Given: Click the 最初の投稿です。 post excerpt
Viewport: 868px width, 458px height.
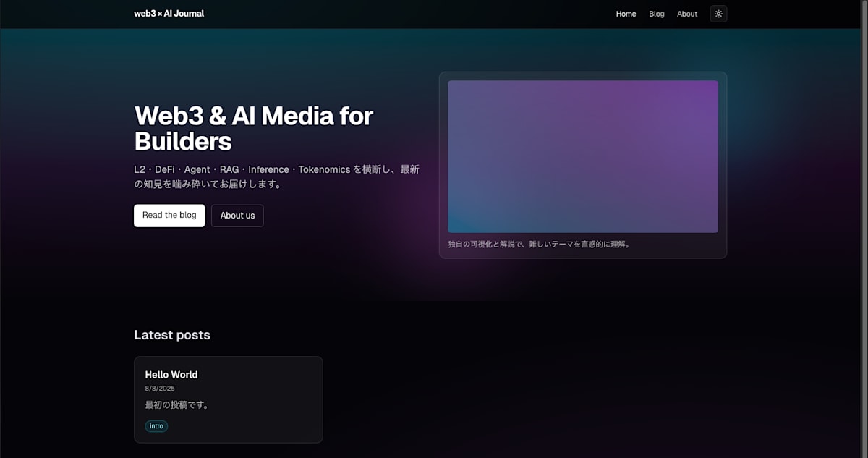Looking at the screenshot, I should [x=178, y=404].
